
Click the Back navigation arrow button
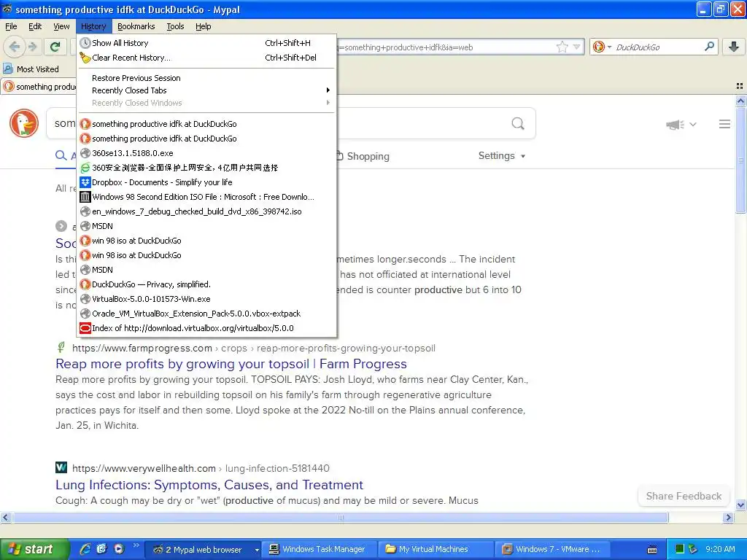point(14,47)
